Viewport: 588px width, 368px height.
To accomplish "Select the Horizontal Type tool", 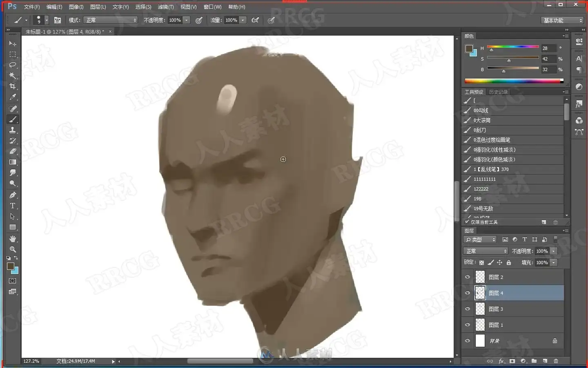I will point(13,206).
